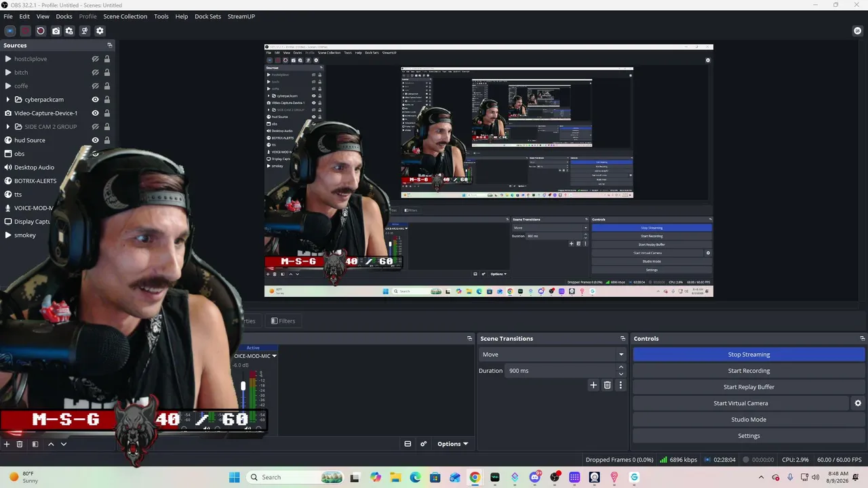Expand the SIDE CAM 2 GROUP

(8, 127)
